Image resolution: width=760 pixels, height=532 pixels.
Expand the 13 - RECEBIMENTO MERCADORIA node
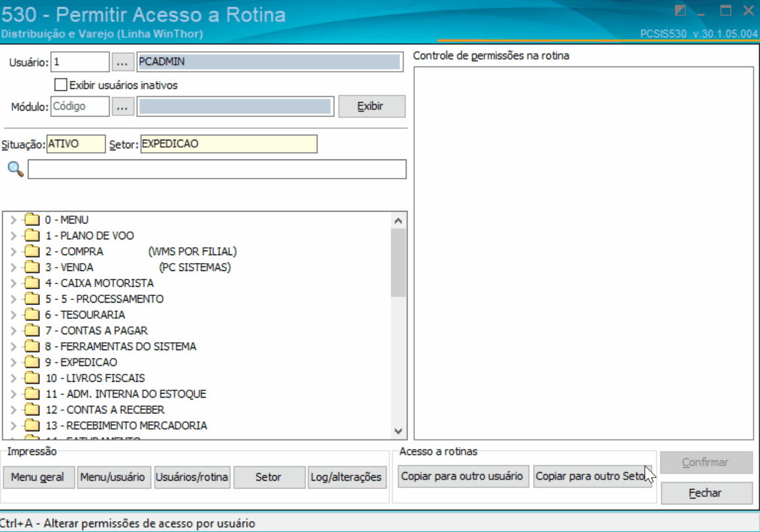coord(14,426)
